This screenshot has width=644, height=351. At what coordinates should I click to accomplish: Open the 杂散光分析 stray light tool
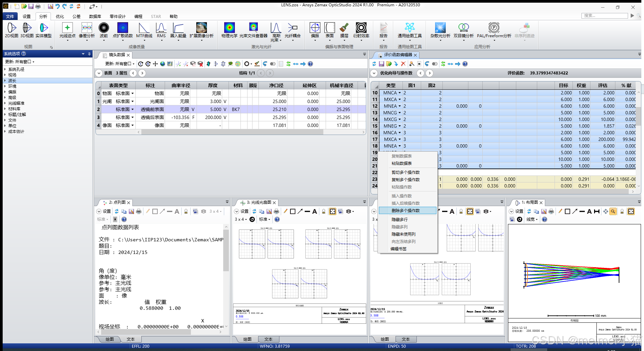[440, 32]
